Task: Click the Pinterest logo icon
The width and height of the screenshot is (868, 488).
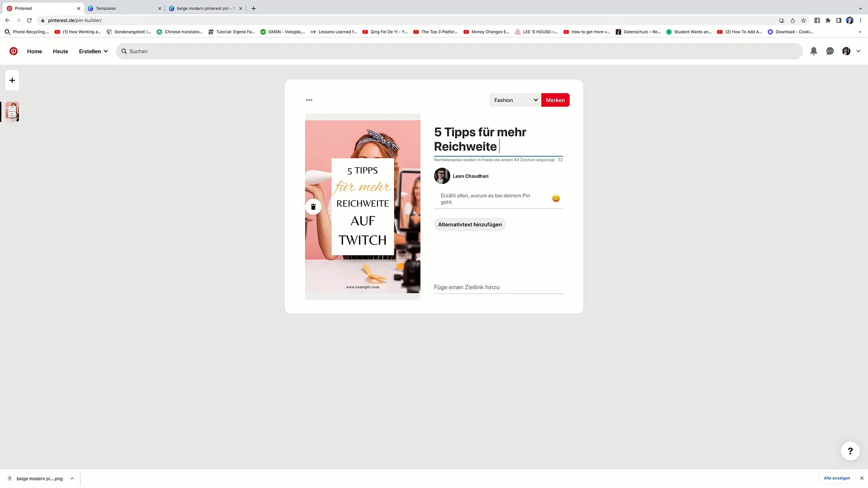Action: [x=14, y=51]
